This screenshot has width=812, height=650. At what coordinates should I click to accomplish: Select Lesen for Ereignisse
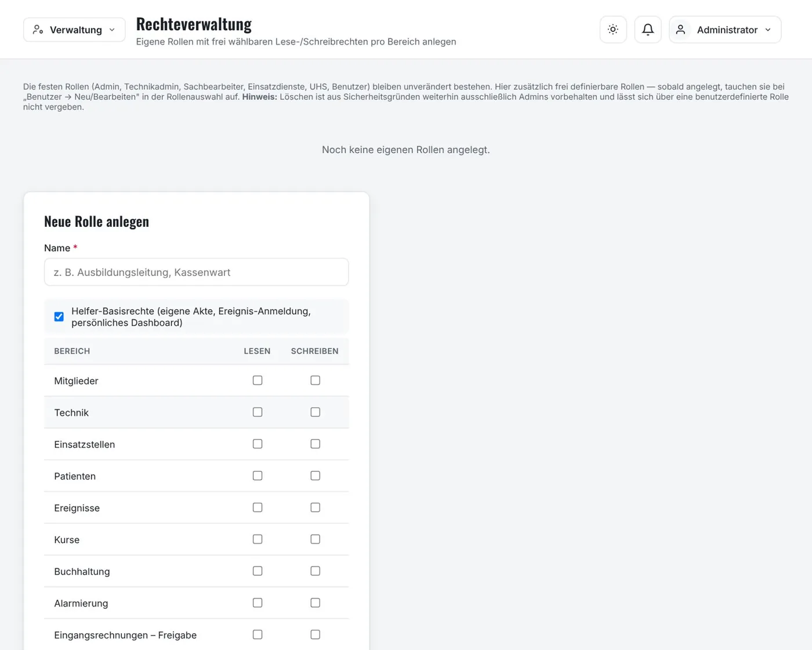(258, 507)
